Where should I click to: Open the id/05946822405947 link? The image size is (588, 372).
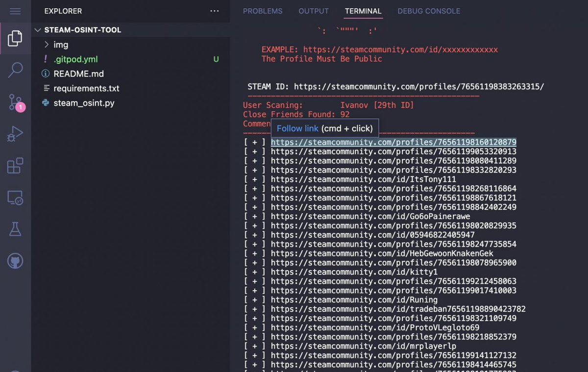[373, 235]
